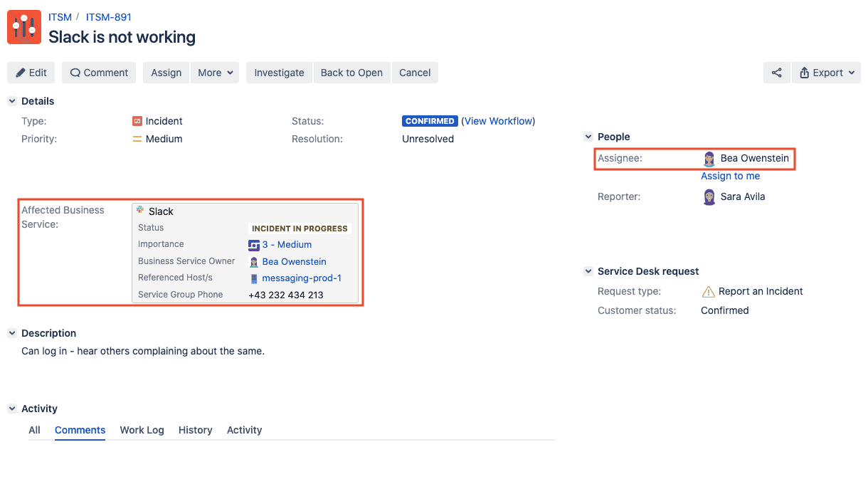
Task: Click the share icon next to Export
Action: tap(776, 72)
